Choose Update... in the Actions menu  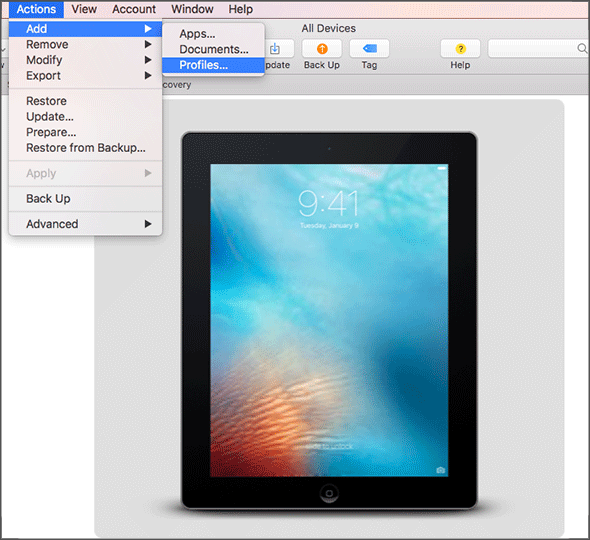click(x=85, y=117)
